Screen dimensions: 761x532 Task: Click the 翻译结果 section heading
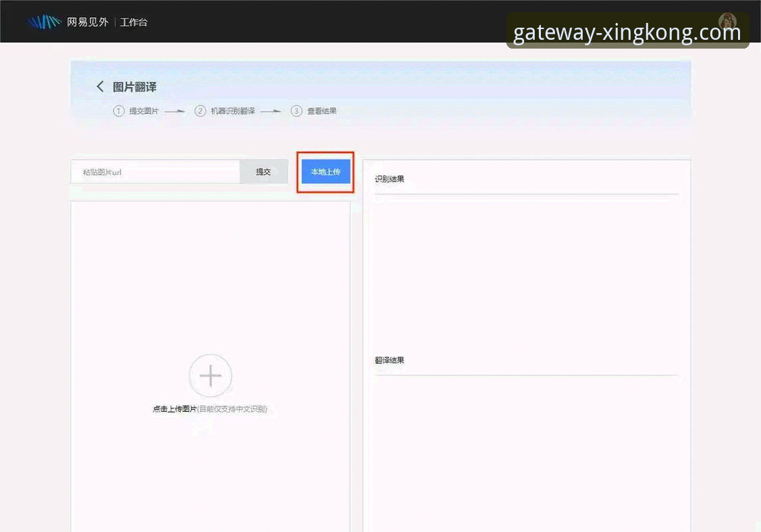click(389, 360)
